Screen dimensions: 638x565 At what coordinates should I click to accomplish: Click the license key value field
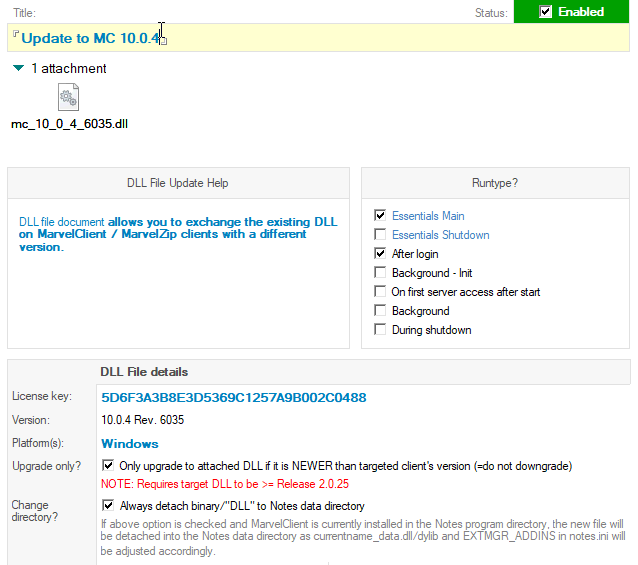234,397
